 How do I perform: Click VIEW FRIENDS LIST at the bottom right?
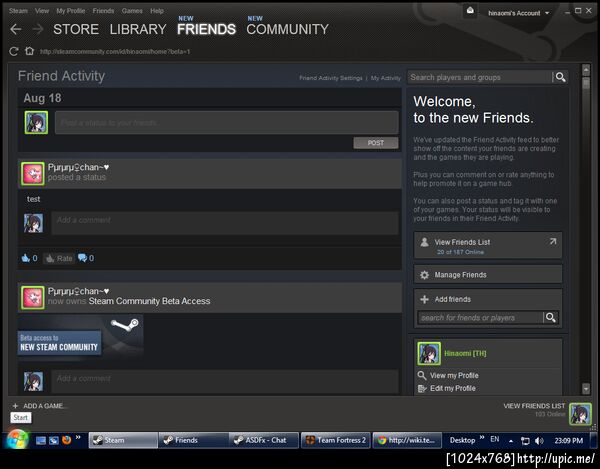534,405
